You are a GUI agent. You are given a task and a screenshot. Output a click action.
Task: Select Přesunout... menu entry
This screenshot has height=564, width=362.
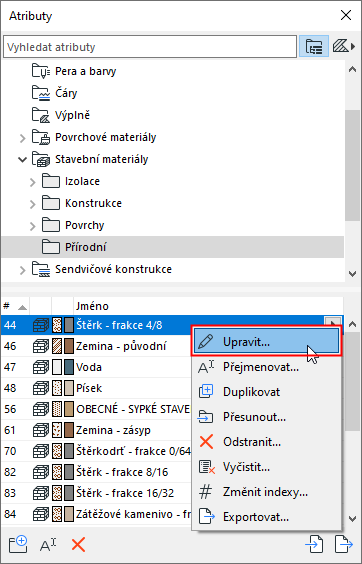coord(266,417)
